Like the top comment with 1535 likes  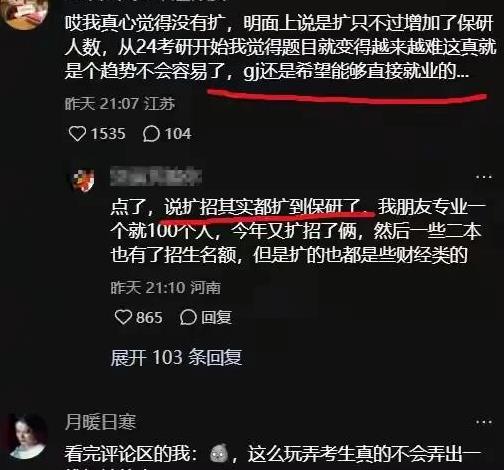(x=77, y=134)
